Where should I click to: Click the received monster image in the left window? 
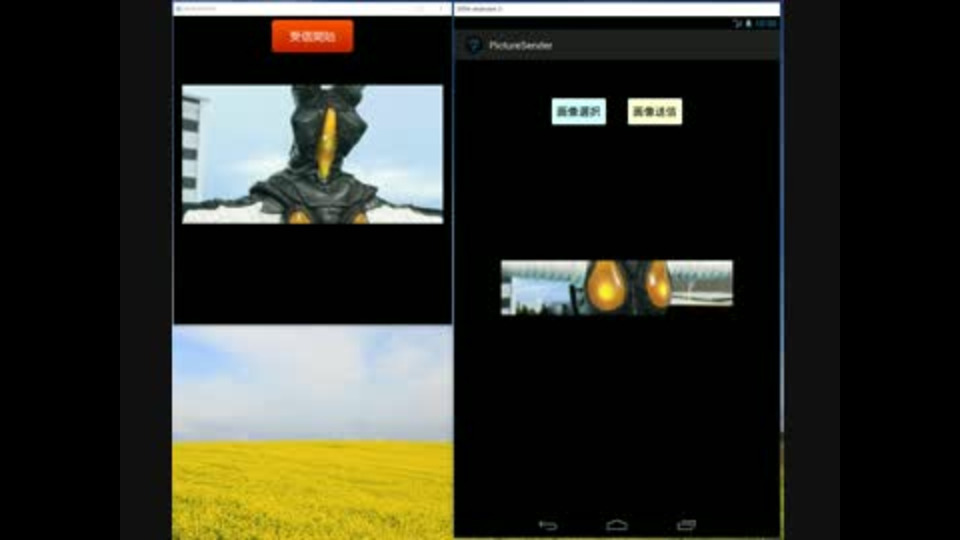[x=312, y=154]
